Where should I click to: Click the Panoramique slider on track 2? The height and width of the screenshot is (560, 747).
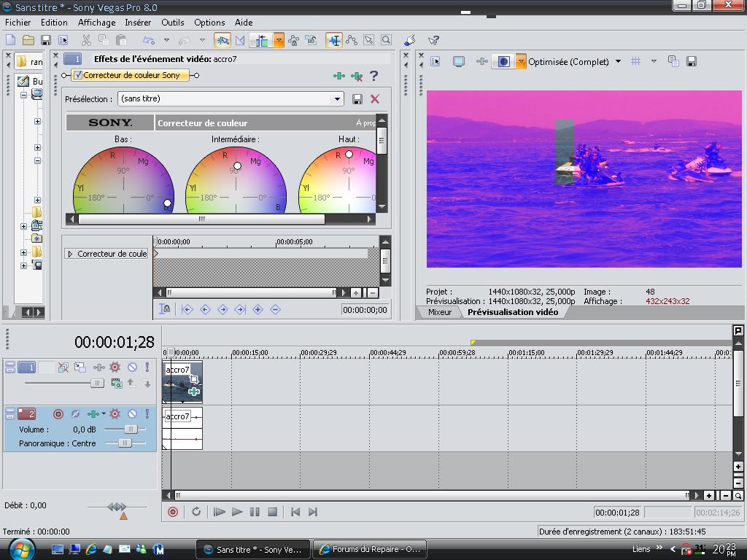125,443
